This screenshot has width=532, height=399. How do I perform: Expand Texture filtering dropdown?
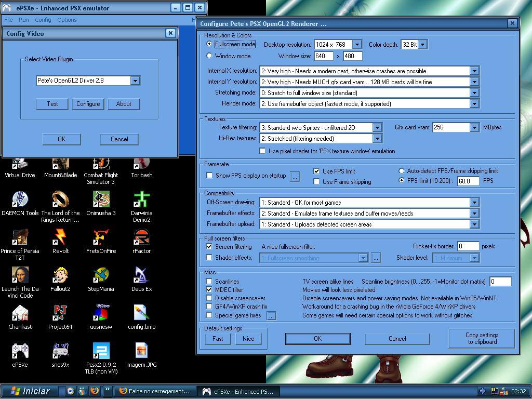377,128
